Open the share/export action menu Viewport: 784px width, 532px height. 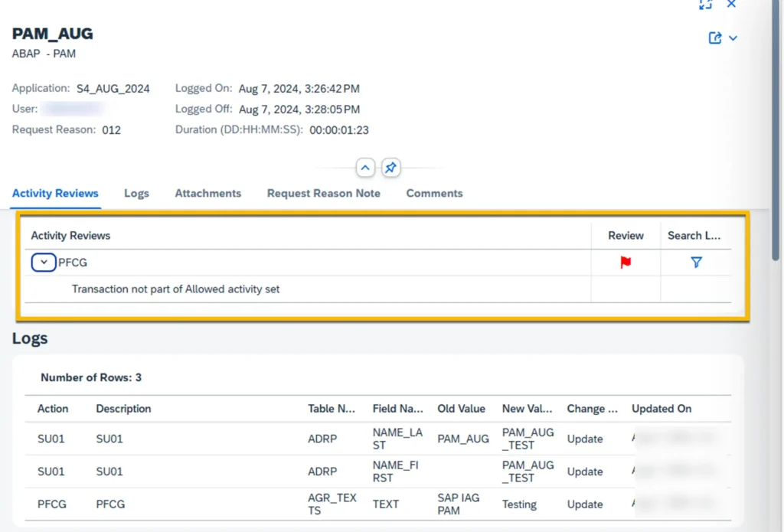point(722,38)
